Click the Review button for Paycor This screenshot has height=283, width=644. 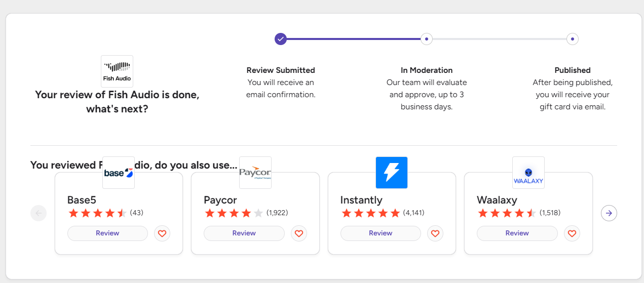[x=244, y=233]
